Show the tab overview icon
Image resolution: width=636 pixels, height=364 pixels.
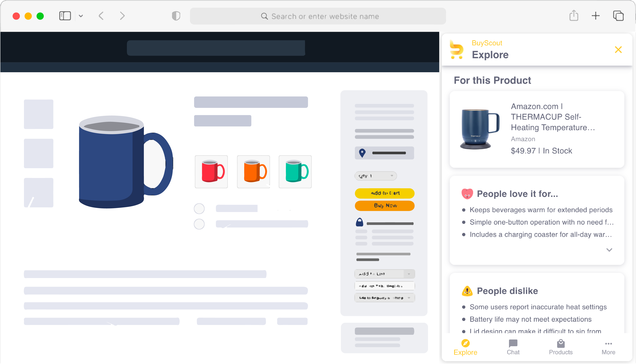tap(618, 16)
